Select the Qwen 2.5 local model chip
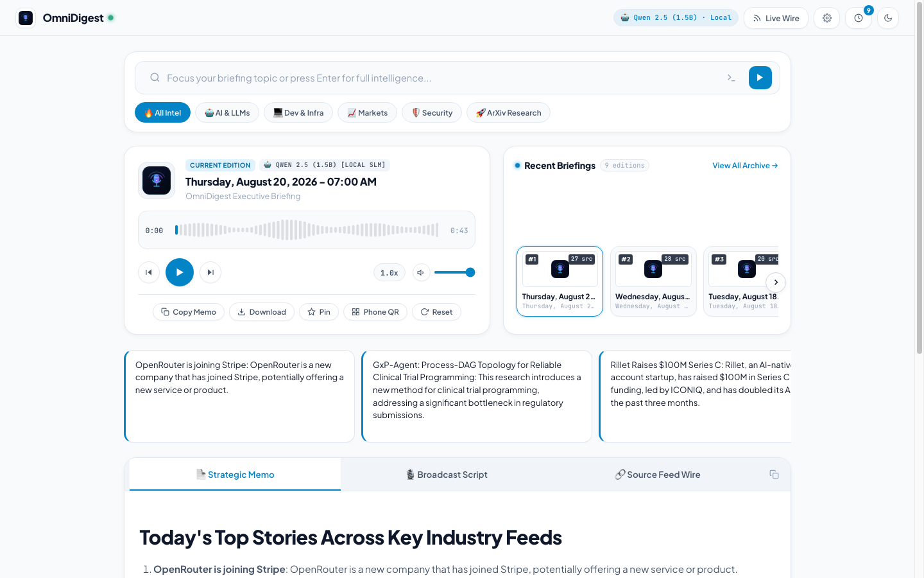 coord(676,18)
